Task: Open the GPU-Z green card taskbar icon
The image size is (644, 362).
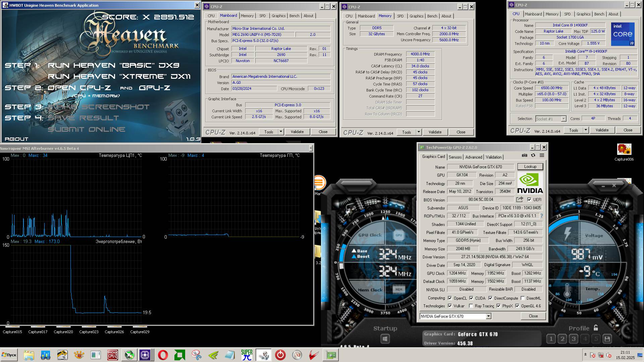Action: (331, 355)
